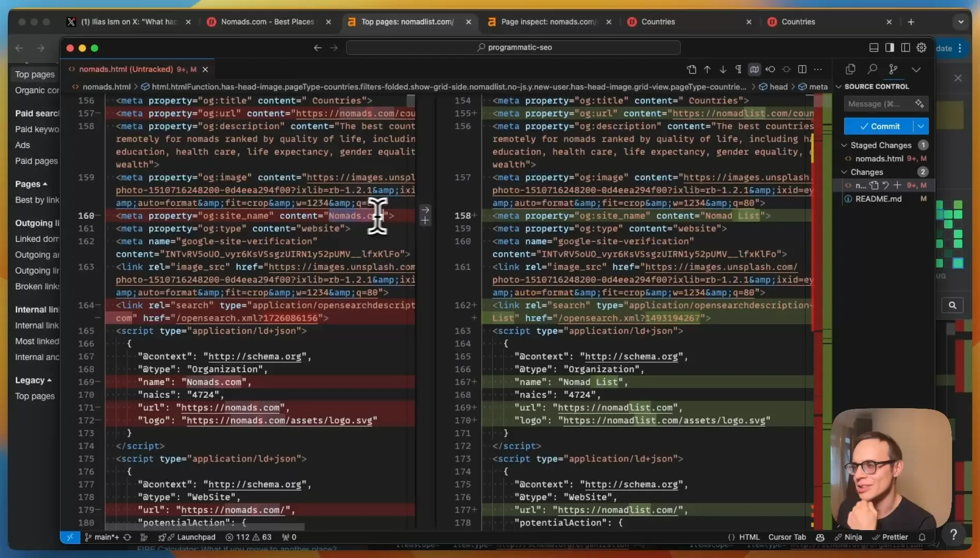
Task: Collapse the Changes group
Action: click(845, 172)
